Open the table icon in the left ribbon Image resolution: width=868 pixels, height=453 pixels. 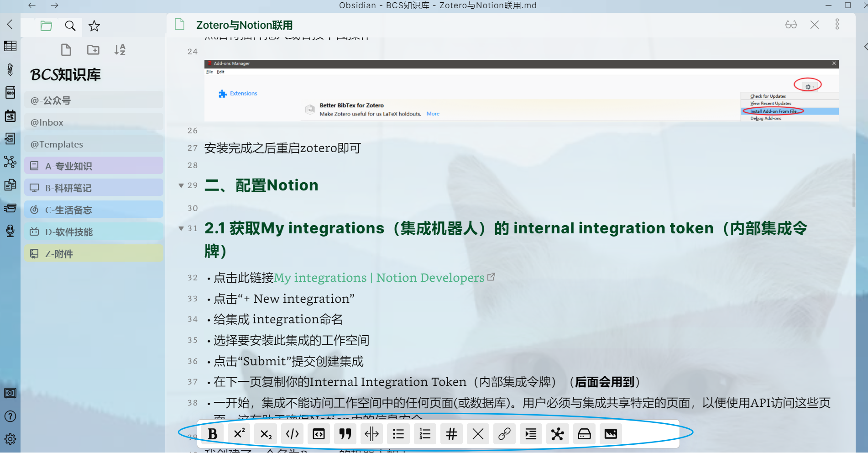10,46
